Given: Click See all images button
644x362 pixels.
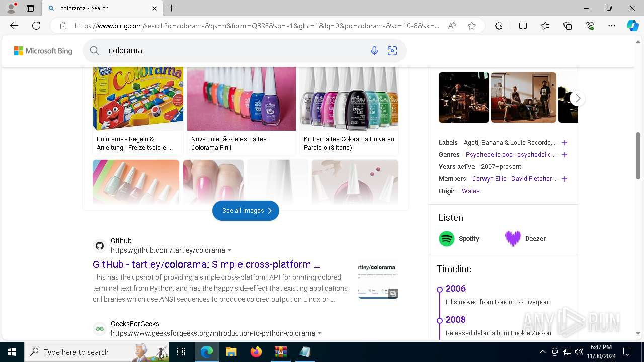Looking at the screenshot, I should pyautogui.click(x=246, y=211).
